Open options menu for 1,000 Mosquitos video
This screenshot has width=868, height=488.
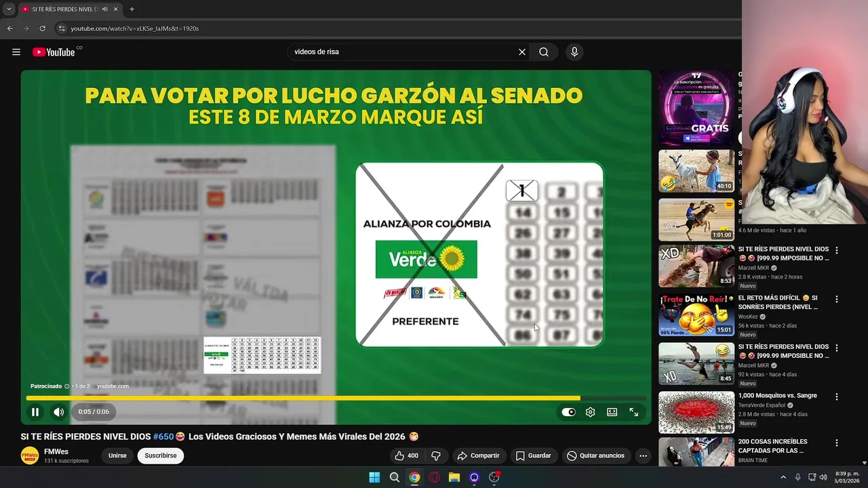[x=836, y=396]
